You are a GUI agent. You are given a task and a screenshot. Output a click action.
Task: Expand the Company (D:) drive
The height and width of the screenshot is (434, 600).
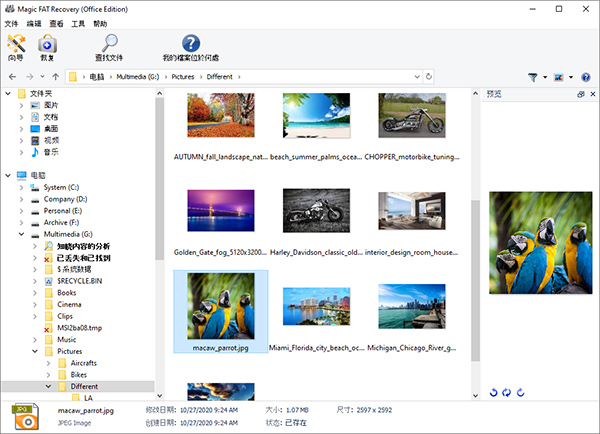(21, 199)
